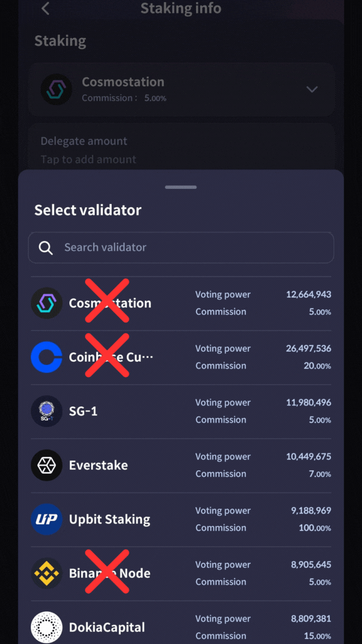362x644 pixels.
Task: Select the SG-1 validator name
Action: (83, 411)
